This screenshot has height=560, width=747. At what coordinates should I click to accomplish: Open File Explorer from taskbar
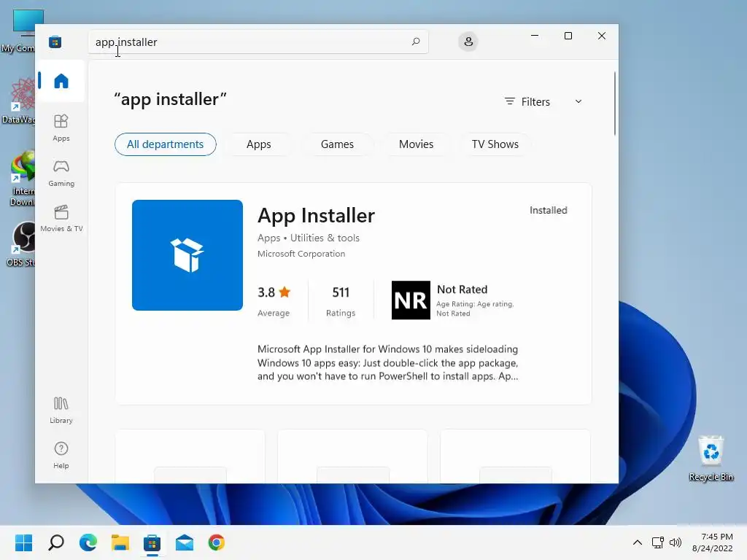tap(120, 542)
